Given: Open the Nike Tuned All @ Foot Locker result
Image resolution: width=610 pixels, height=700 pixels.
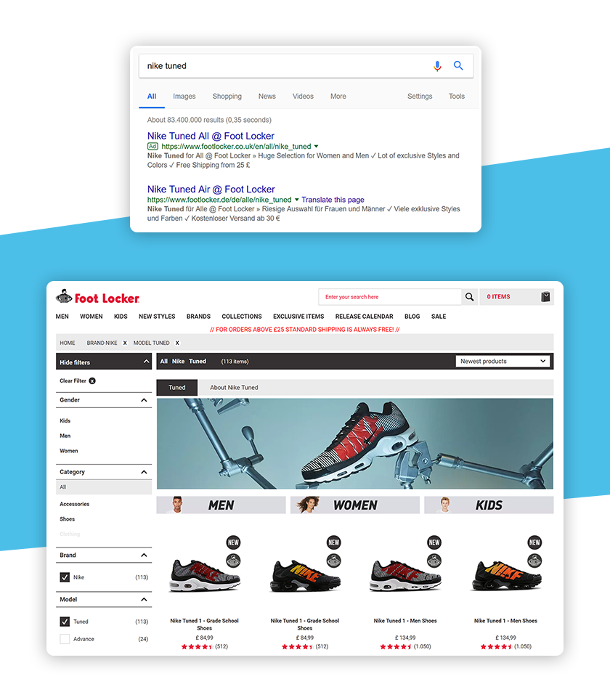Looking at the screenshot, I should (211, 137).
